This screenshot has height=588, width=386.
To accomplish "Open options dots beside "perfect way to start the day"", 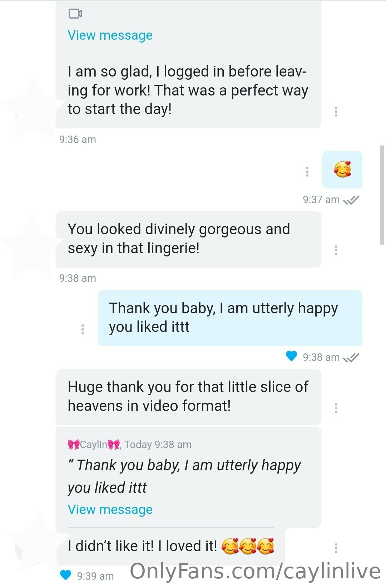I will click(x=336, y=112).
